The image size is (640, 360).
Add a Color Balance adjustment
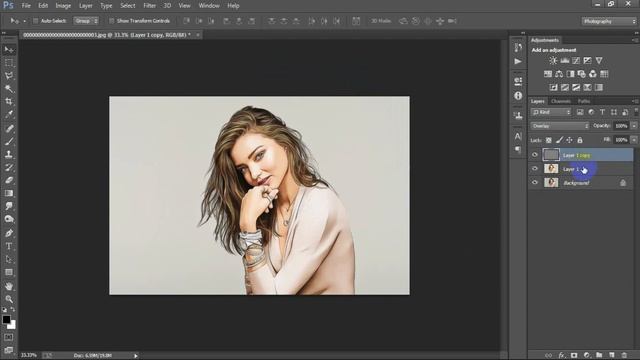(559, 74)
